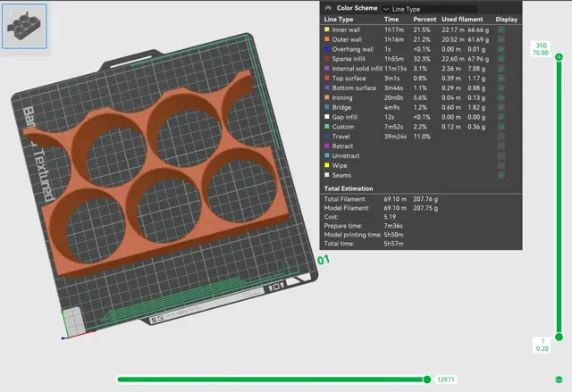This screenshot has height=392, width=572.
Task: Click the Travel color swatch
Action: click(327, 136)
